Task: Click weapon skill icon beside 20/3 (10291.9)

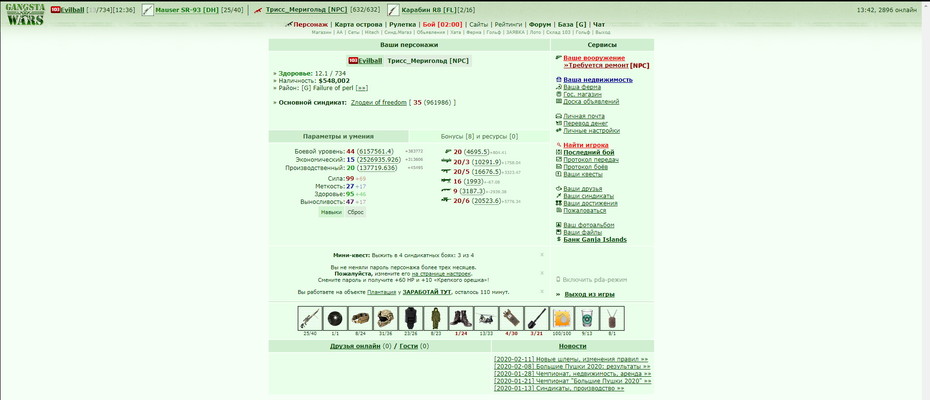Action: (x=447, y=161)
